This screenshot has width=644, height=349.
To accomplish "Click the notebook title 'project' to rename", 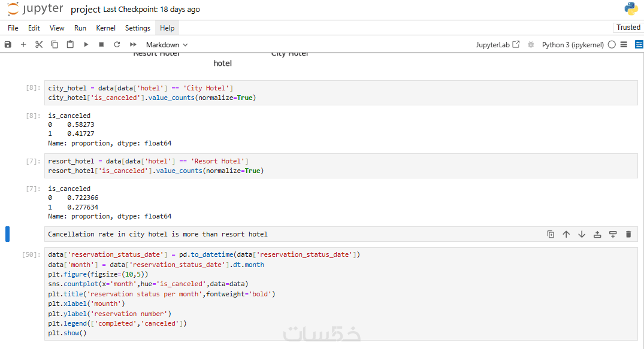I will (x=86, y=10).
